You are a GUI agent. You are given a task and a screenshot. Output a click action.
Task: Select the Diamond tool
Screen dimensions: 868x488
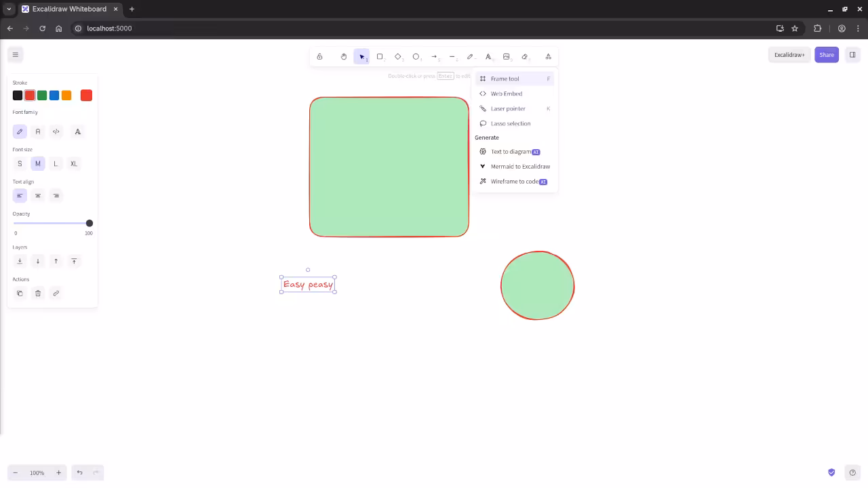398,56
